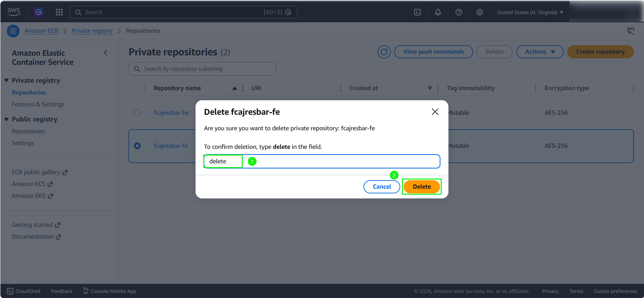Focus the top AWS Search box

click(183, 12)
